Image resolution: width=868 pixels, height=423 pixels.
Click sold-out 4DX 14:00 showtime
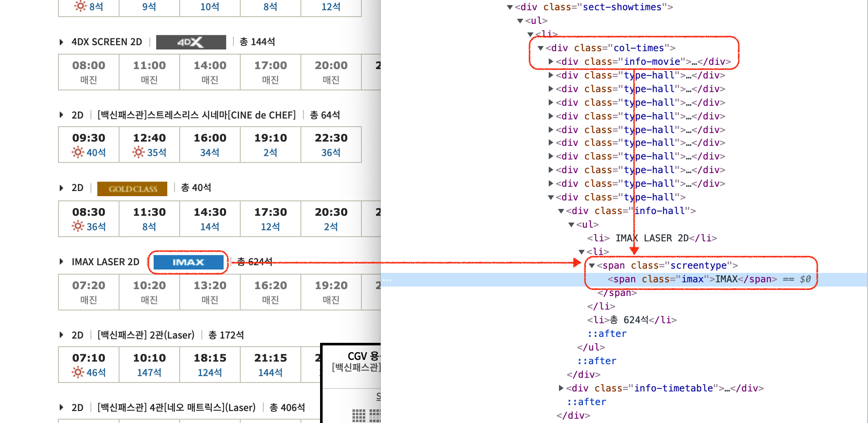coord(210,72)
